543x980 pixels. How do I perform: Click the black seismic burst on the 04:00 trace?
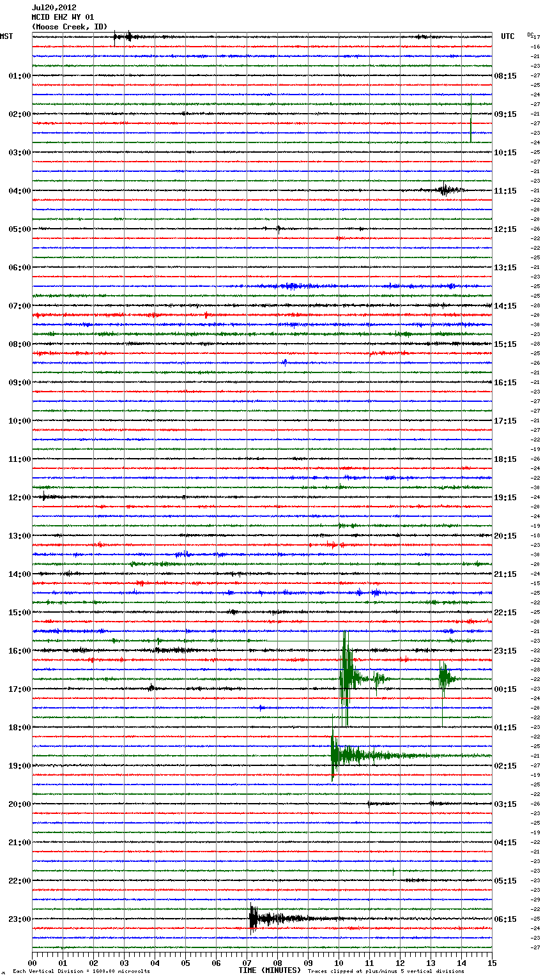(x=445, y=190)
